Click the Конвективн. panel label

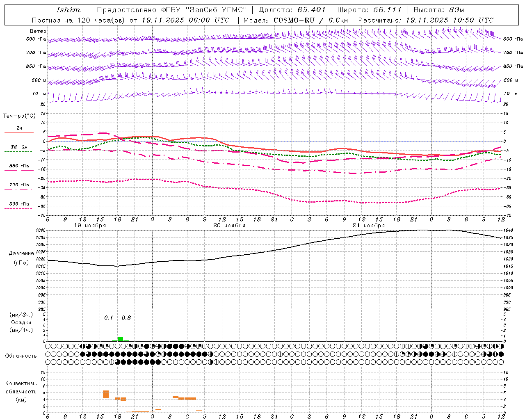pos(21,383)
